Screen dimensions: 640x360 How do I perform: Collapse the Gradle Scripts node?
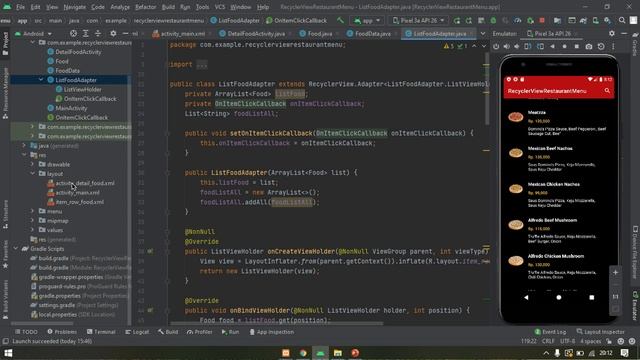pos(16,249)
